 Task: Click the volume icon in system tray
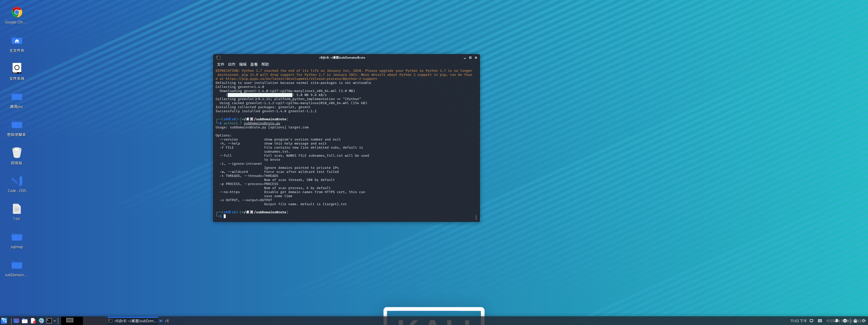click(829, 321)
